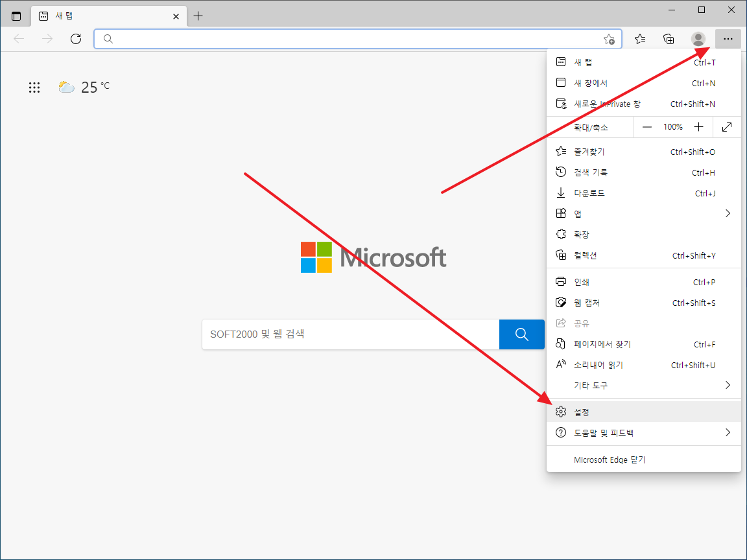Select 설정 from the menu

point(582,412)
